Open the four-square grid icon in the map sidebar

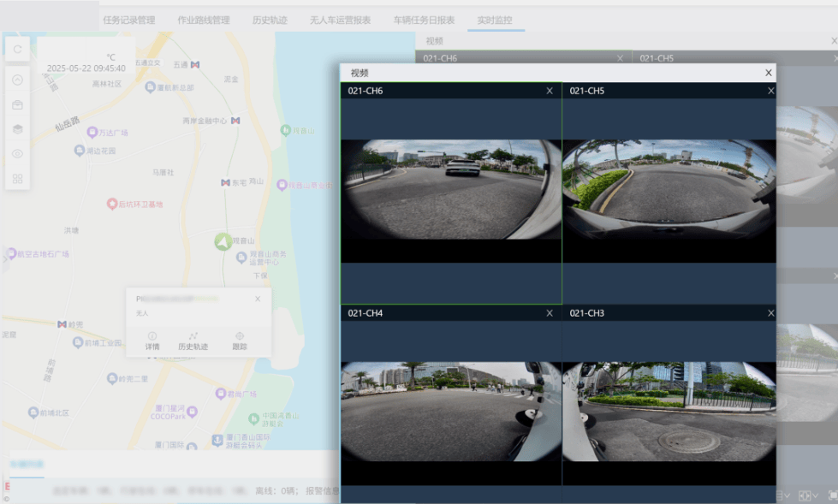point(17,179)
